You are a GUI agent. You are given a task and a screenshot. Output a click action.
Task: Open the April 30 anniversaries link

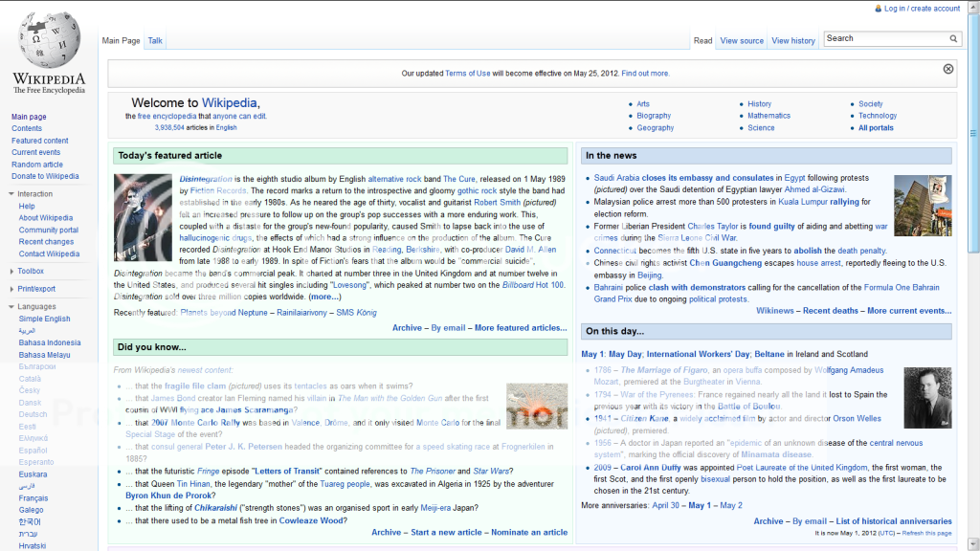click(x=666, y=505)
